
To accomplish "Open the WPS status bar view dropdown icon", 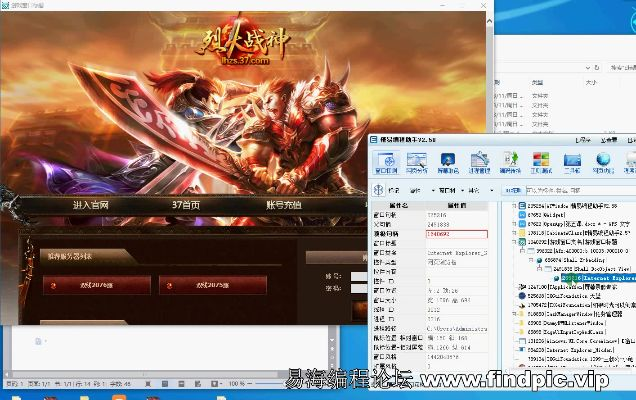I will 215,383.
